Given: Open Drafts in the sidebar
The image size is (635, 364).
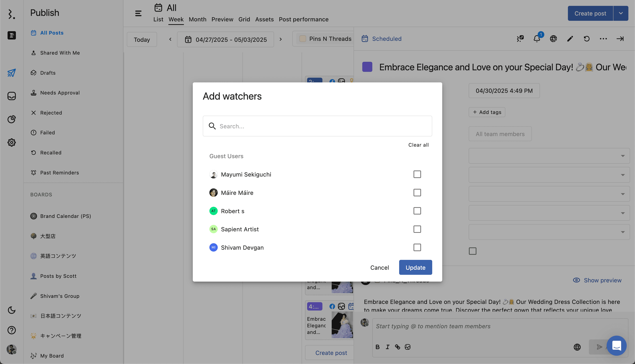Looking at the screenshot, I should point(48,73).
